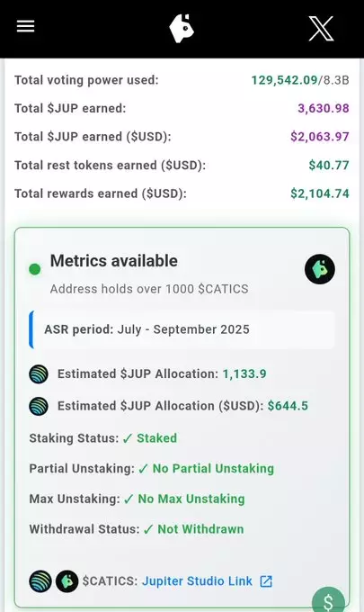Click the Staked status checkmark
Screen dimensions: 364x612
click(128, 438)
